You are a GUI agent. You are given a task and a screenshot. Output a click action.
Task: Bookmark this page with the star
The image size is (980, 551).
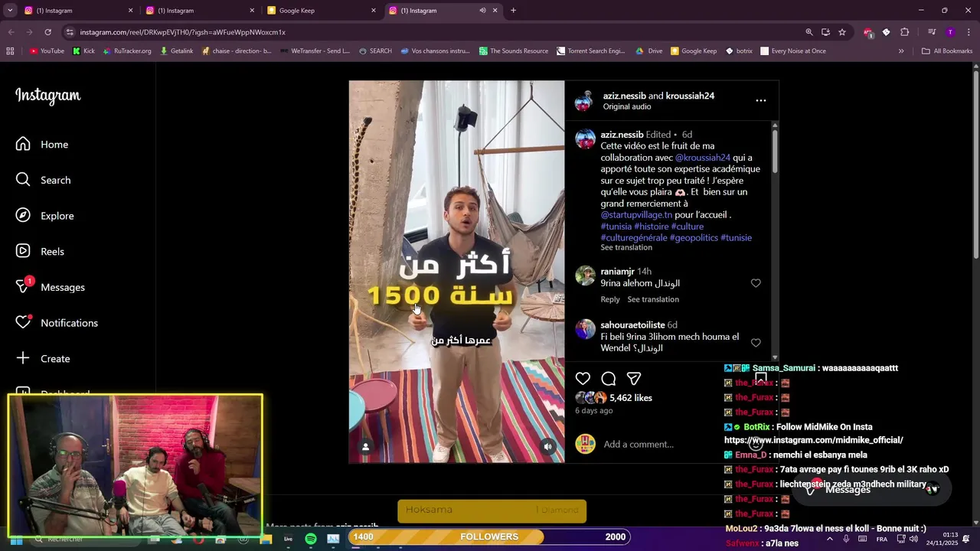pyautogui.click(x=842, y=32)
